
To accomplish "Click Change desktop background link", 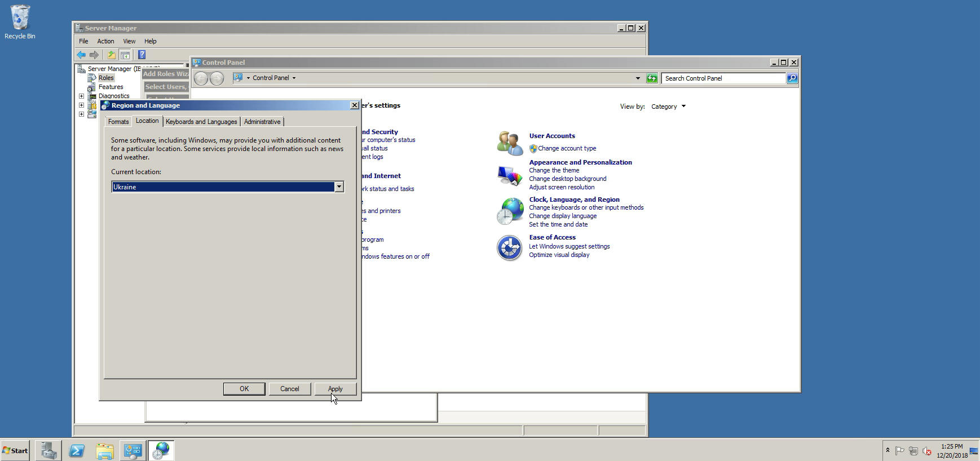I will (567, 179).
